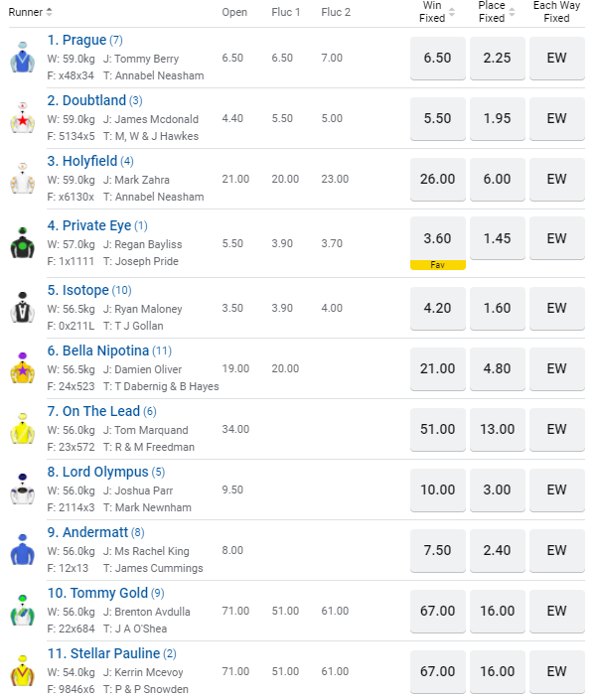
Task: Select Doubtland place odds 1.95
Action: tap(497, 118)
